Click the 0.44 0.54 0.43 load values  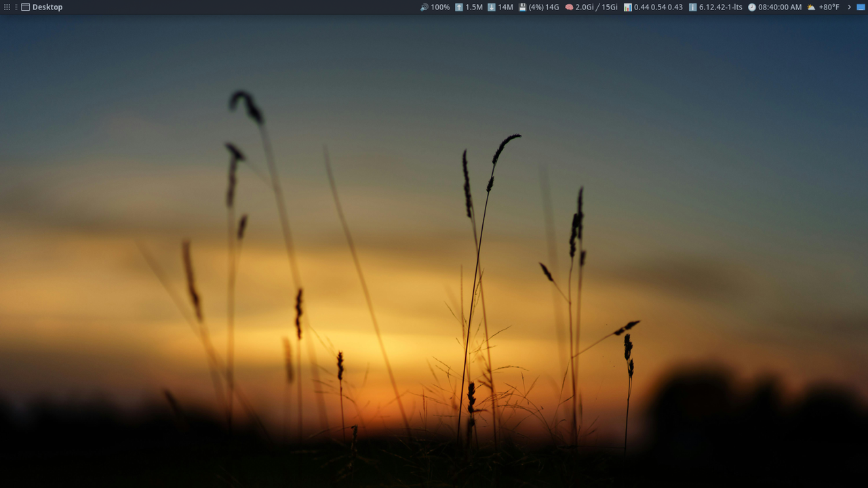coord(658,7)
